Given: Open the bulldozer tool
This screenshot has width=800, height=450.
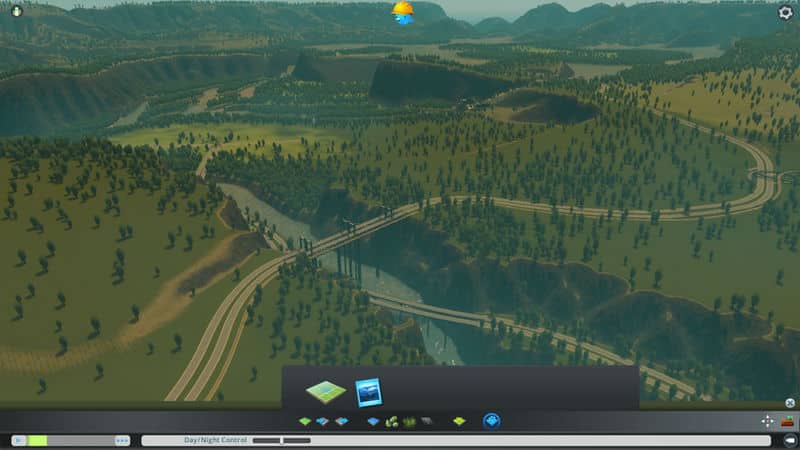Looking at the screenshot, I should point(787,421).
